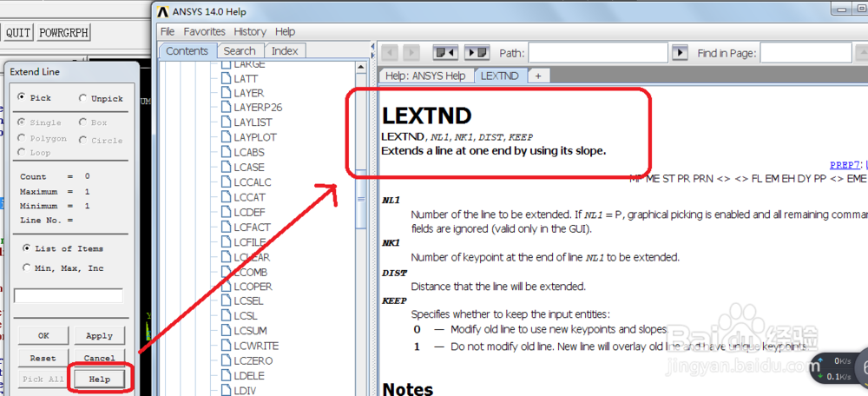Click the previous topic page icon
Image resolution: width=868 pixels, height=396 pixels.
click(x=445, y=53)
